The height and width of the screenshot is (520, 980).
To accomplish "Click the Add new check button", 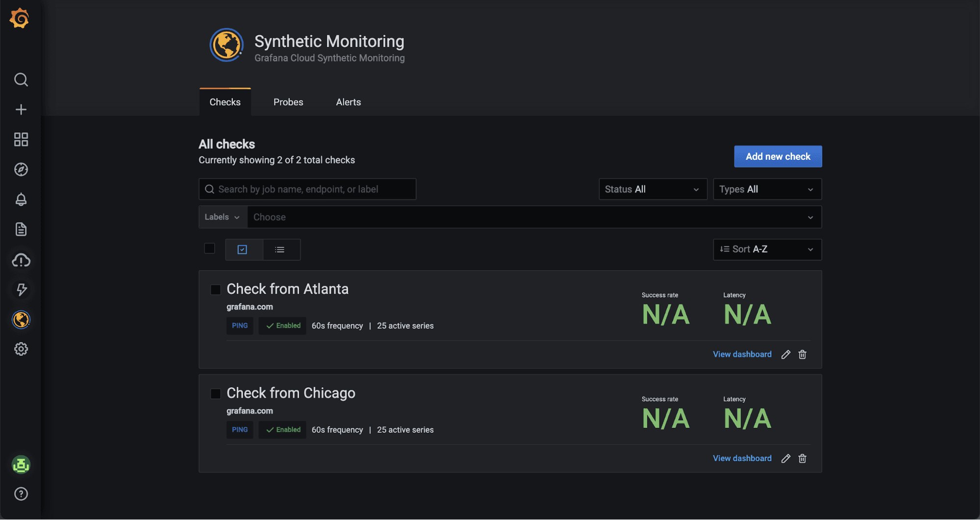I will (778, 156).
